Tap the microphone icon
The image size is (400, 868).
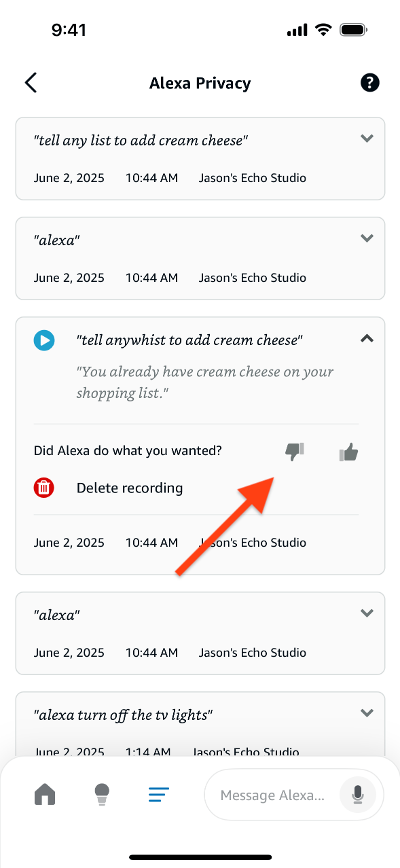tap(357, 795)
